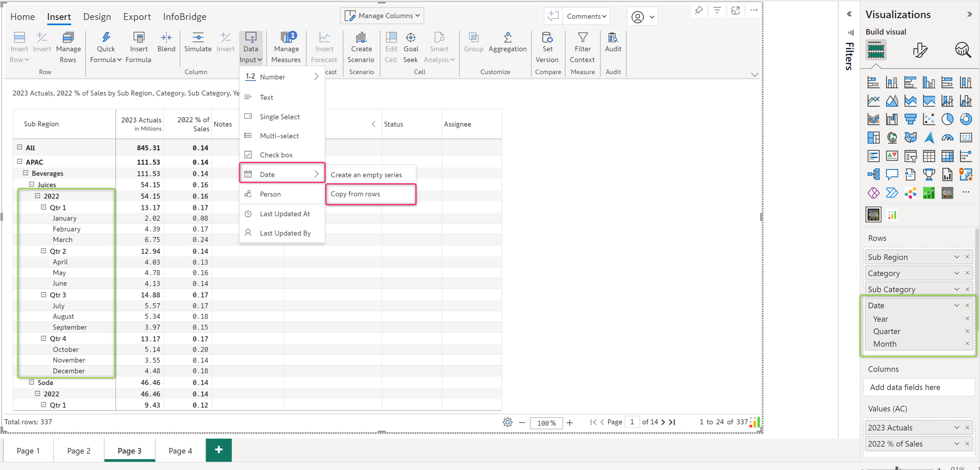Click the Quick Formula lightning icon
This screenshot has height=470, width=980.
(x=106, y=38)
